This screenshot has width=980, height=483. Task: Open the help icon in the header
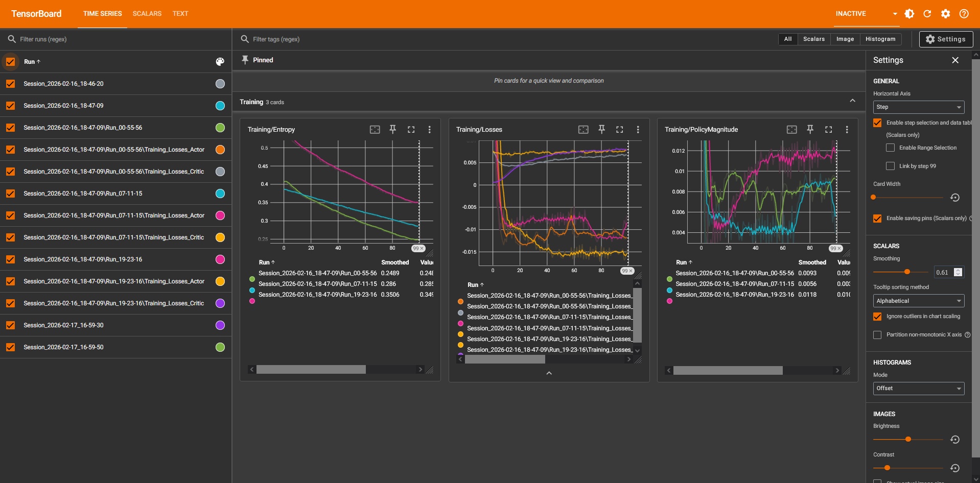(964, 14)
